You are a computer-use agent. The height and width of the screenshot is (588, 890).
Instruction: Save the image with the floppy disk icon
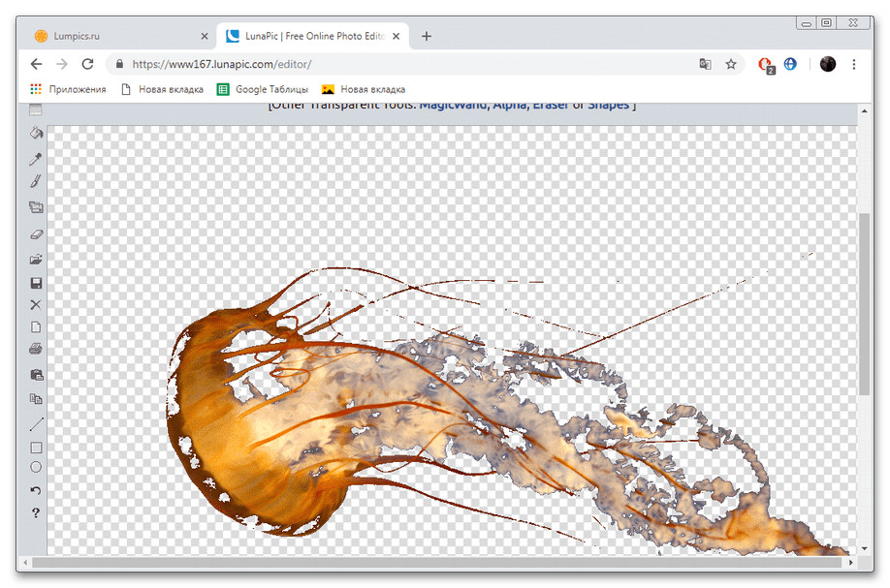pyautogui.click(x=36, y=283)
